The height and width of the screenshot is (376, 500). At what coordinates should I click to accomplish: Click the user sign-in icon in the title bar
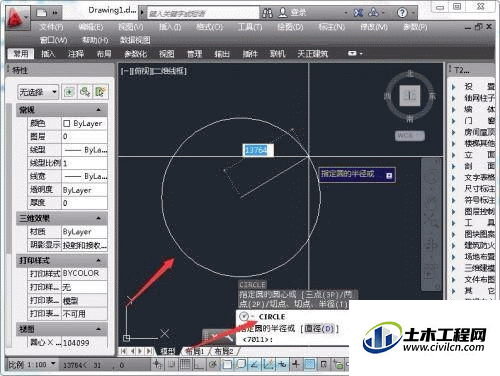pyautogui.click(x=283, y=13)
